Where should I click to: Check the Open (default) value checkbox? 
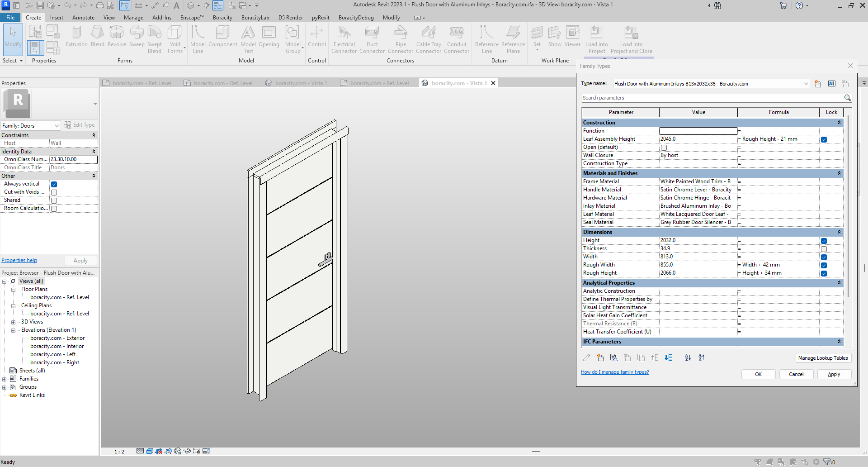(664, 148)
